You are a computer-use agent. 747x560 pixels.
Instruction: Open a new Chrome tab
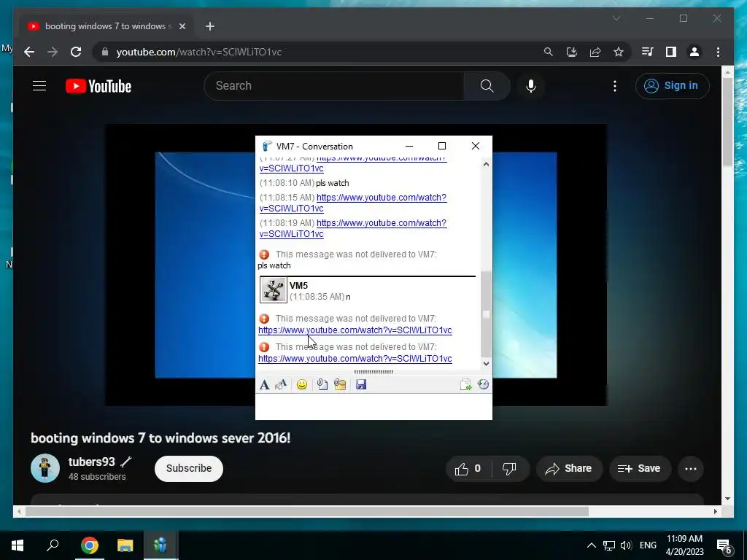point(210,26)
